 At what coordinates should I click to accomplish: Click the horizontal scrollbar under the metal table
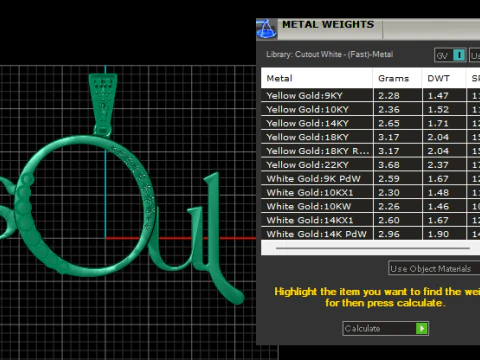pyautogui.click(x=373, y=248)
